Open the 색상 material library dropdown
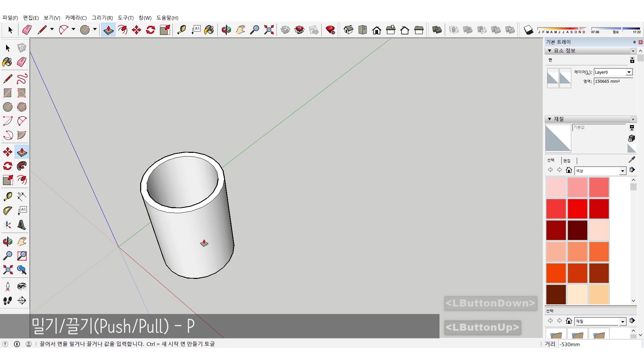644x362 pixels. pos(623,171)
